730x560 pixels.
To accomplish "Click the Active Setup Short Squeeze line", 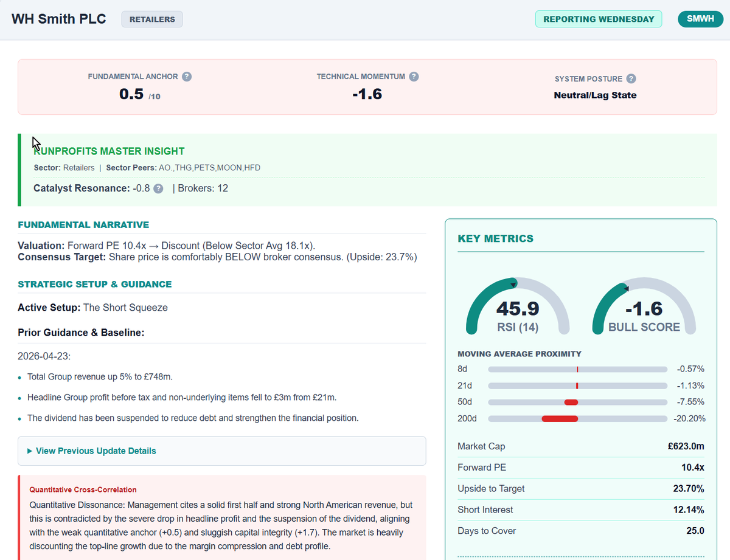I will pyautogui.click(x=93, y=308).
